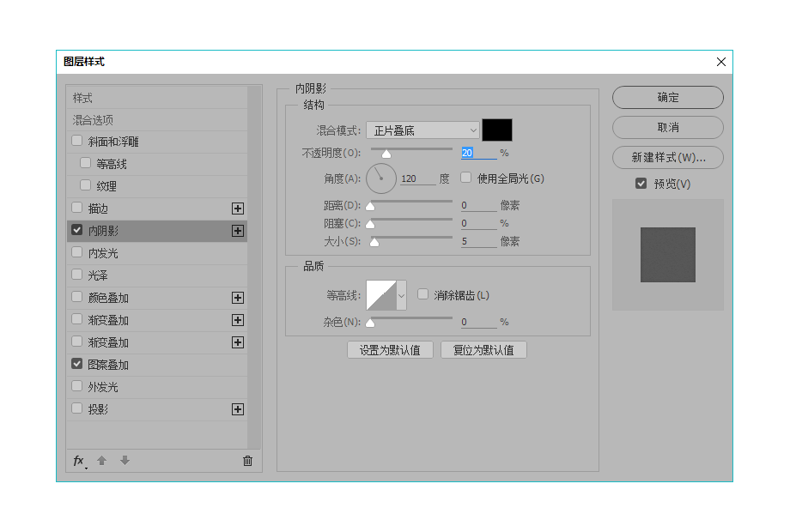Click the plus icon beside 投影

pyautogui.click(x=238, y=409)
